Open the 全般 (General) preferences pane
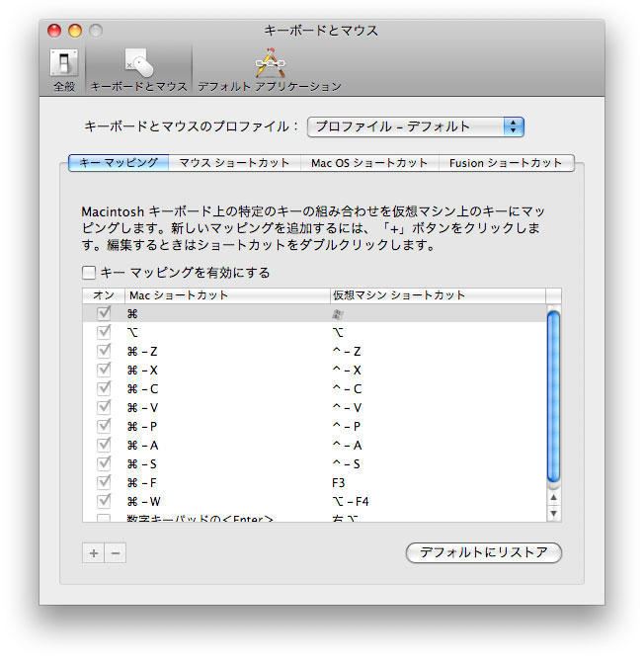 pyautogui.click(x=64, y=70)
